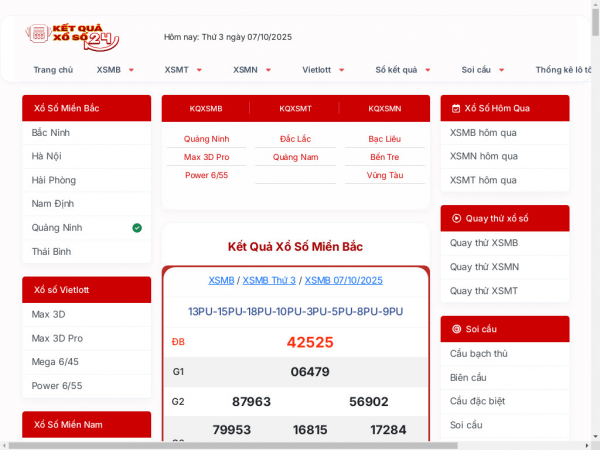The height and width of the screenshot is (450, 600).
Task: Open the Đắc Lắc results link
Action: pos(295,139)
